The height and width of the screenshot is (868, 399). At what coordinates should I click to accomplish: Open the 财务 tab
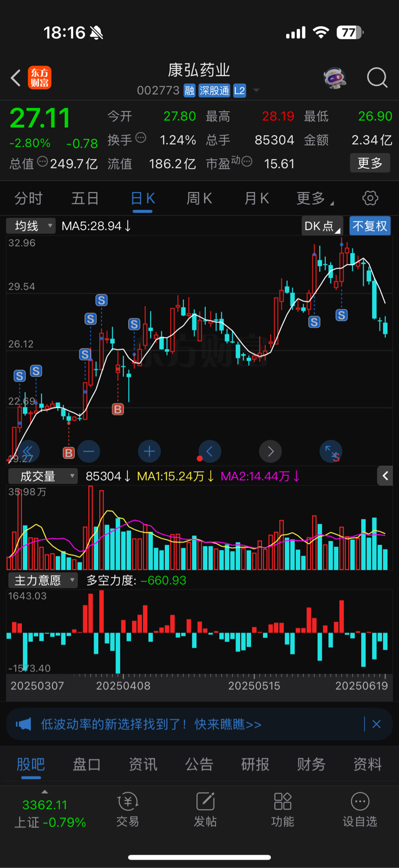tap(311, 764)
